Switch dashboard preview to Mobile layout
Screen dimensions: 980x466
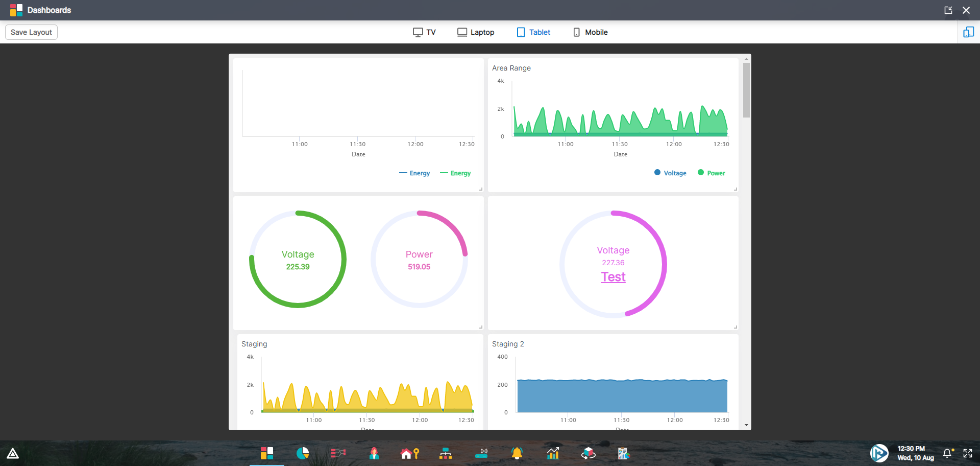[590, 32]
